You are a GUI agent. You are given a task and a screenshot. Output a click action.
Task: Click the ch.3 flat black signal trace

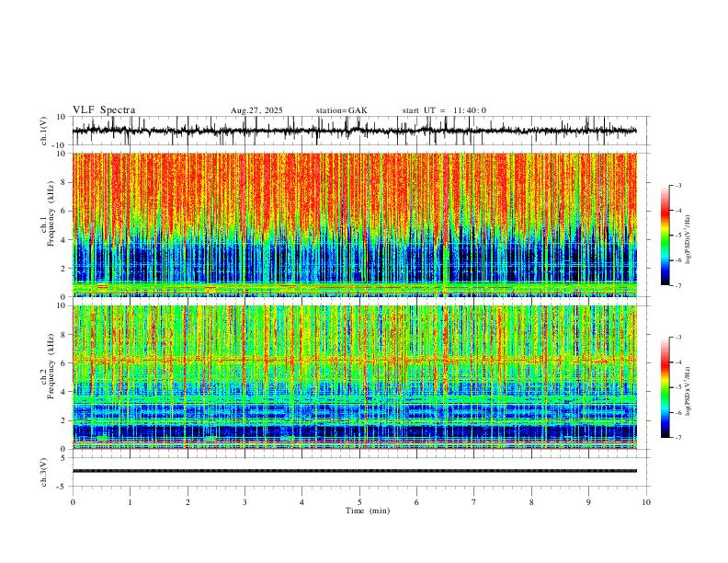point(355,471)
